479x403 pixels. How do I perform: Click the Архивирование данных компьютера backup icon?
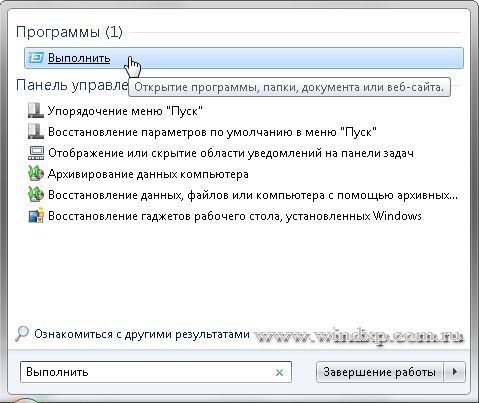pos(36,174)
